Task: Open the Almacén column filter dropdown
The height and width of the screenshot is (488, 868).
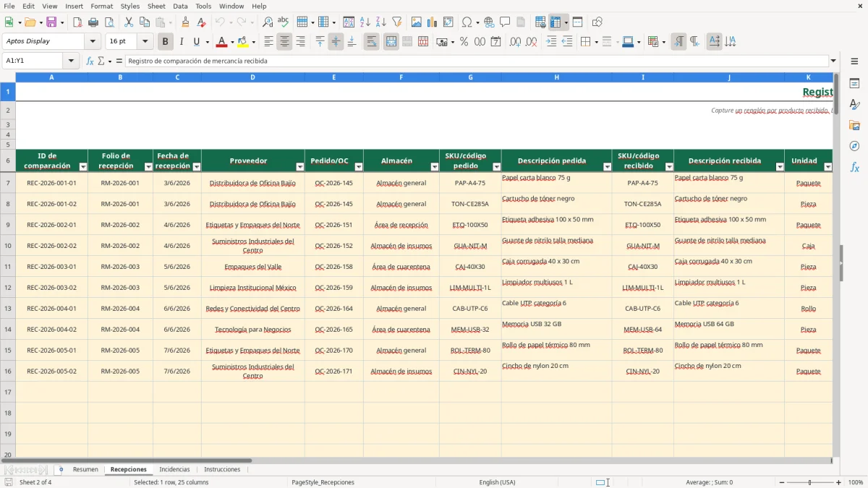Action: pyautogui.click(x=435, y=166)
